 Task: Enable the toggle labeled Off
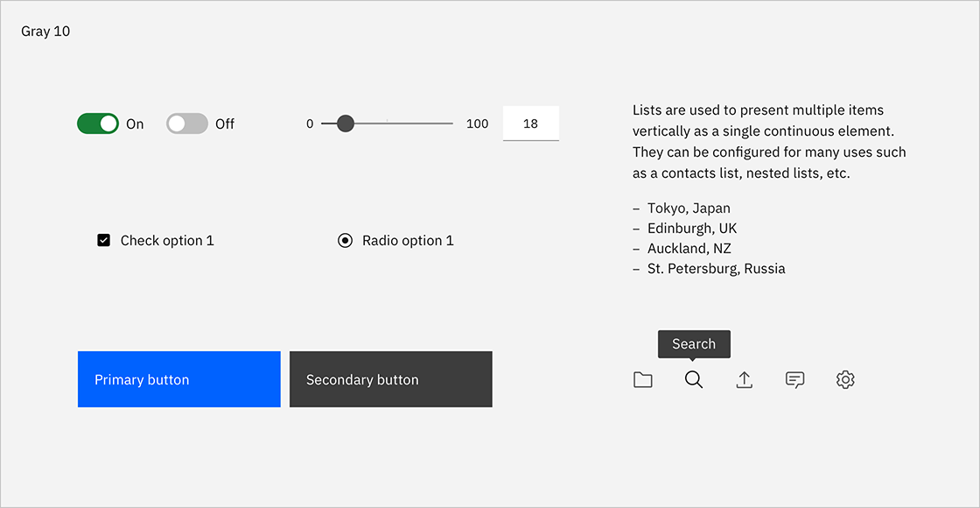[186, 123]
